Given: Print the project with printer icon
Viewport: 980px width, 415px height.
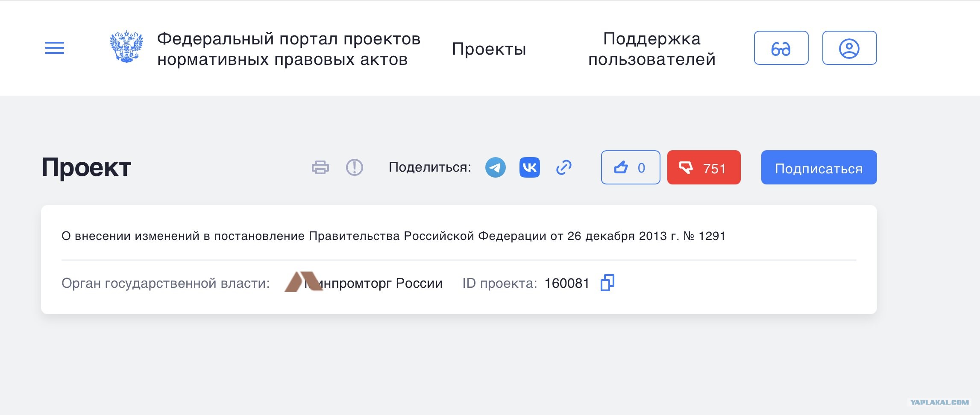Looking at the screenshot, I should 320,167.
